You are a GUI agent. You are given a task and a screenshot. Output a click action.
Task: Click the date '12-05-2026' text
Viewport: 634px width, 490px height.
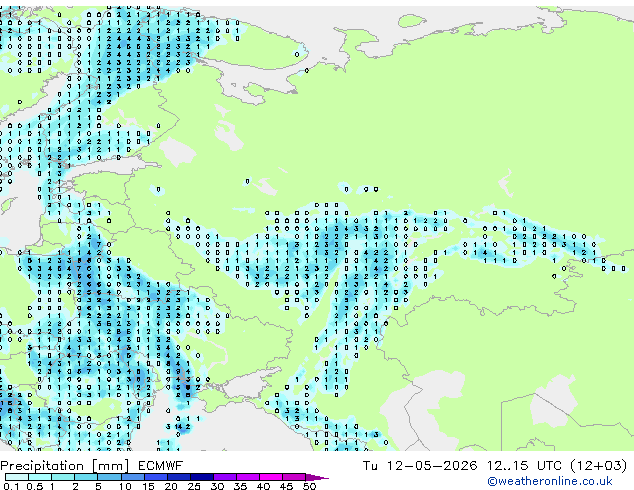click(431, 466)
